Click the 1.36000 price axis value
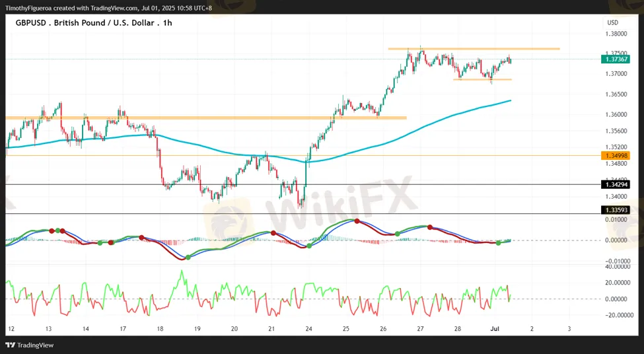This screenshot has width=644, height=354. click(616, 114)
